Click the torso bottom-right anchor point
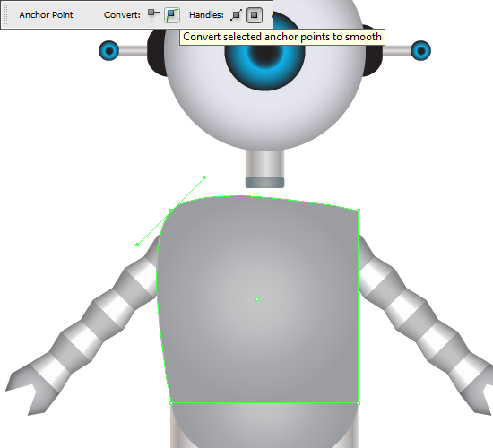Viewport: 493px width, 448px height. point(359,402)
